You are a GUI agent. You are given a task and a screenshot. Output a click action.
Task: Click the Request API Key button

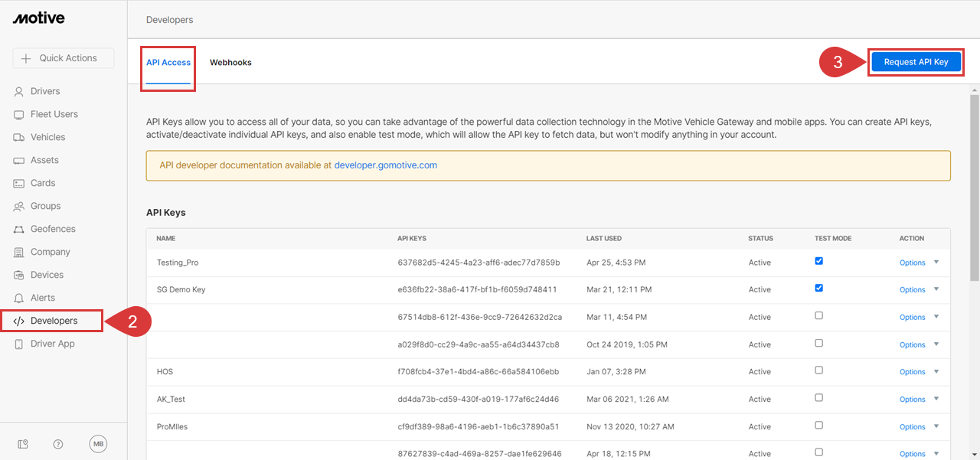pos(916,63)
